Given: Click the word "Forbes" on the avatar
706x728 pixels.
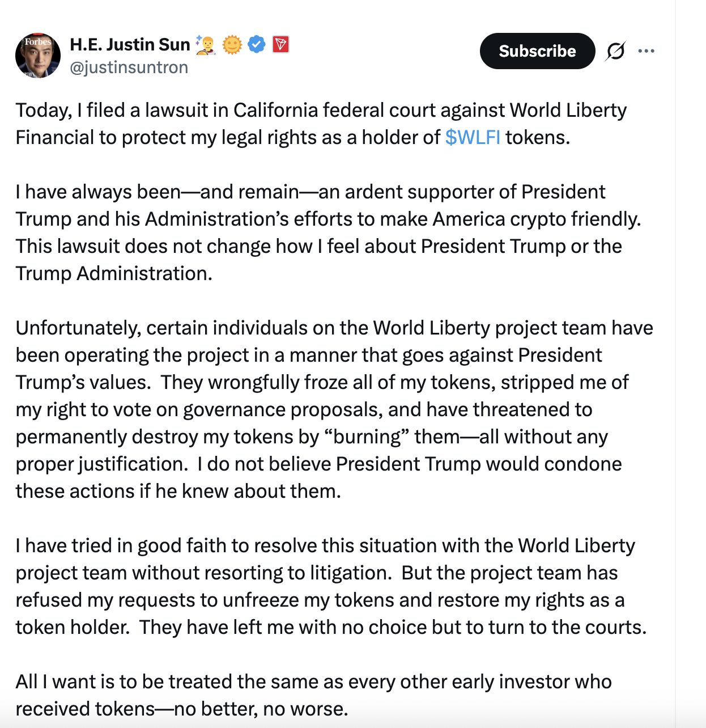Looking at the screenshot, I should (x=37, y=42).
